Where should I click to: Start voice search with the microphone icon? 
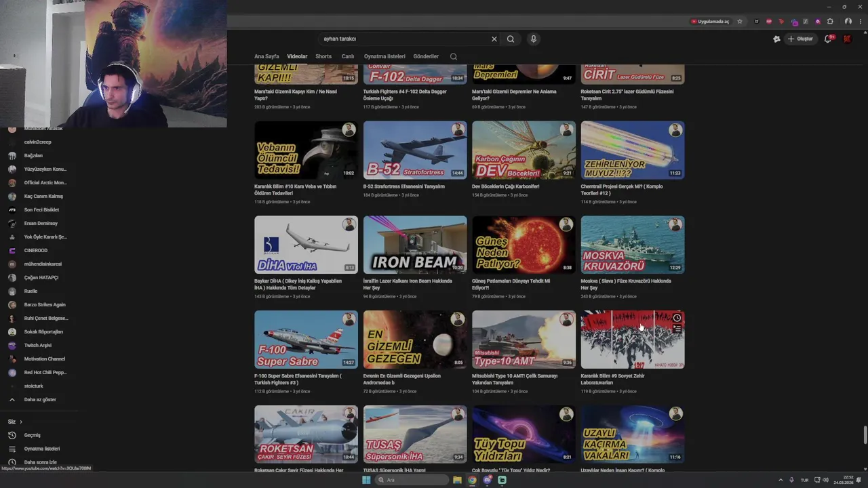point(534,39)
